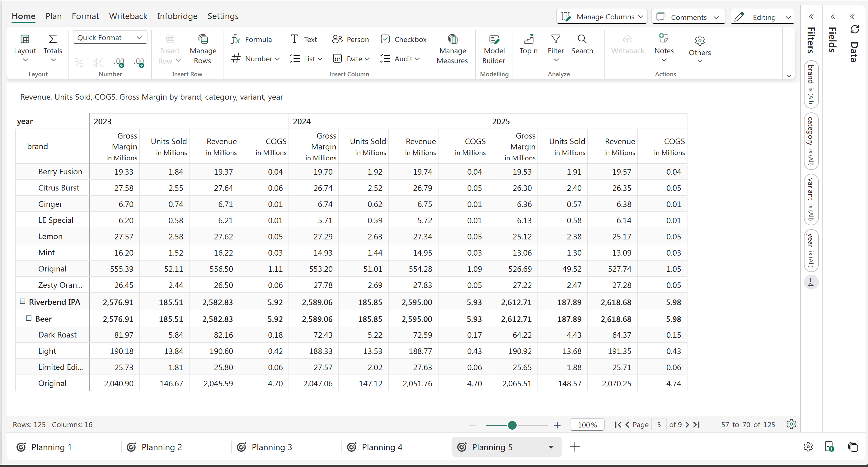
Task: Open Manage Measures
Action: coord(452,49)
